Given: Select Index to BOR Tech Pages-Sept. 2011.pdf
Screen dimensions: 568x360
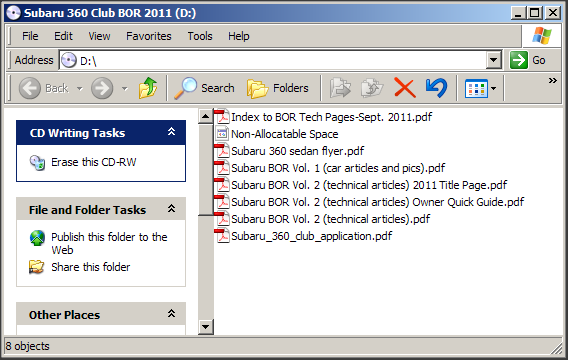Looking at the screenshot, I should pos(331,117).
